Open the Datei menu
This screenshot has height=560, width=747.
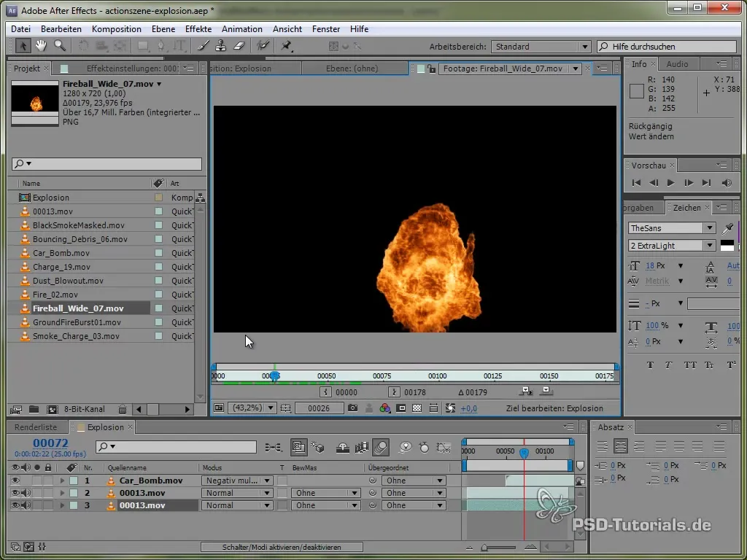tap(20, 29)
